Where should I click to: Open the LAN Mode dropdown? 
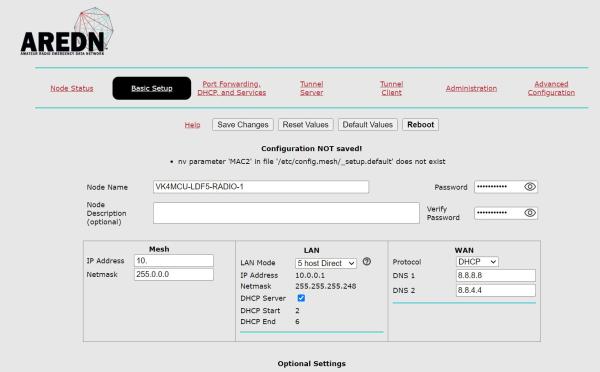[x=326, y=263]
